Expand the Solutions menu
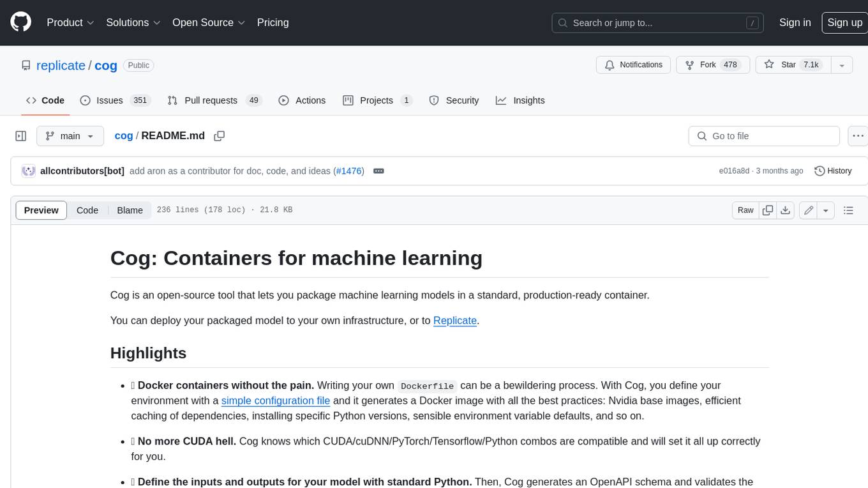868x488 pixels. (x=133, y=22)
